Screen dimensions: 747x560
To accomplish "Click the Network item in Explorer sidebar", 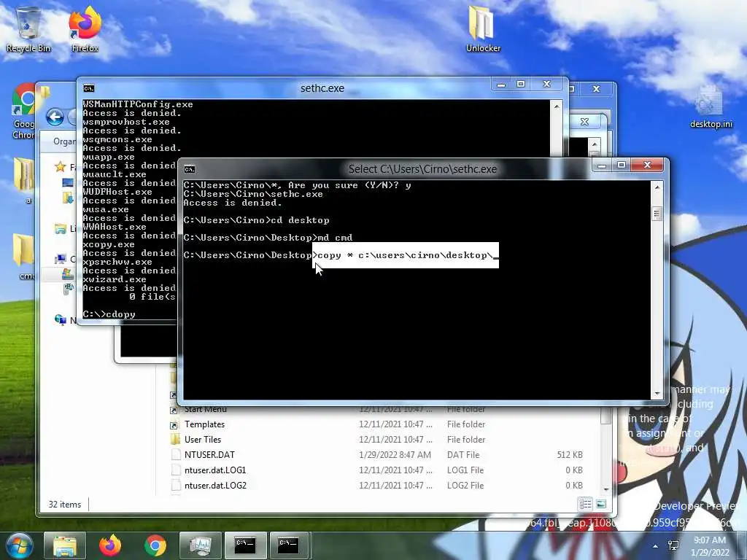I will 66,320.
